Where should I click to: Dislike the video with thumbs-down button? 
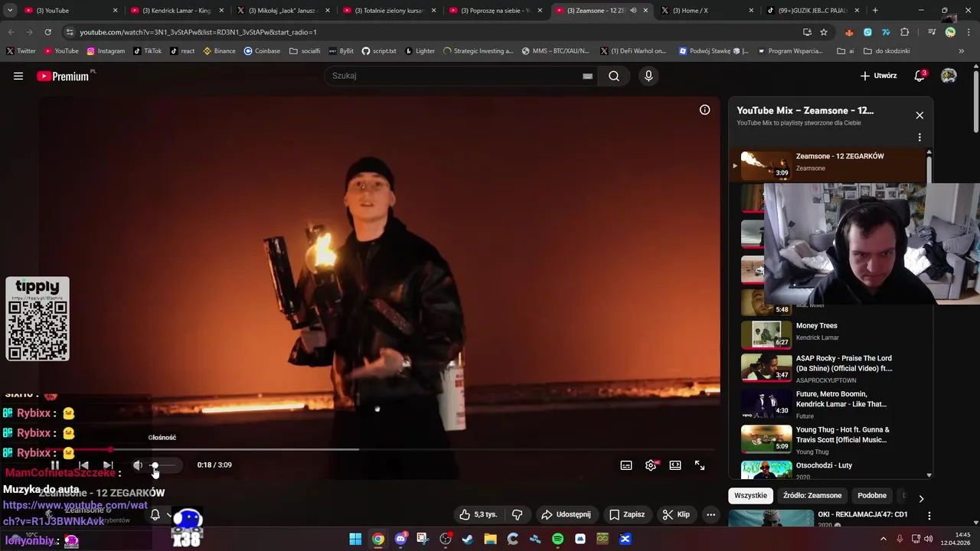[518, 515]
